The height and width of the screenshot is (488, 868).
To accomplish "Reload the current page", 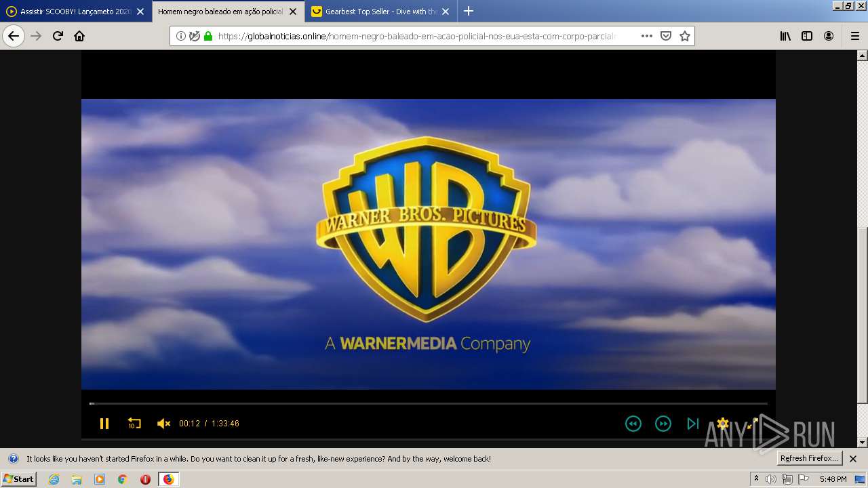I will [x=58, y=36].
